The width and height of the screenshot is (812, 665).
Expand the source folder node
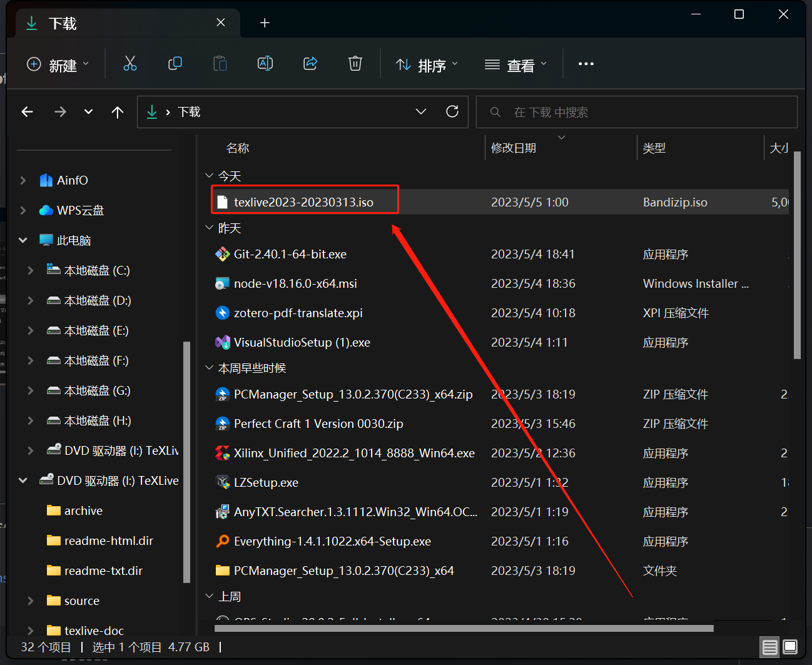pos(31,601)
